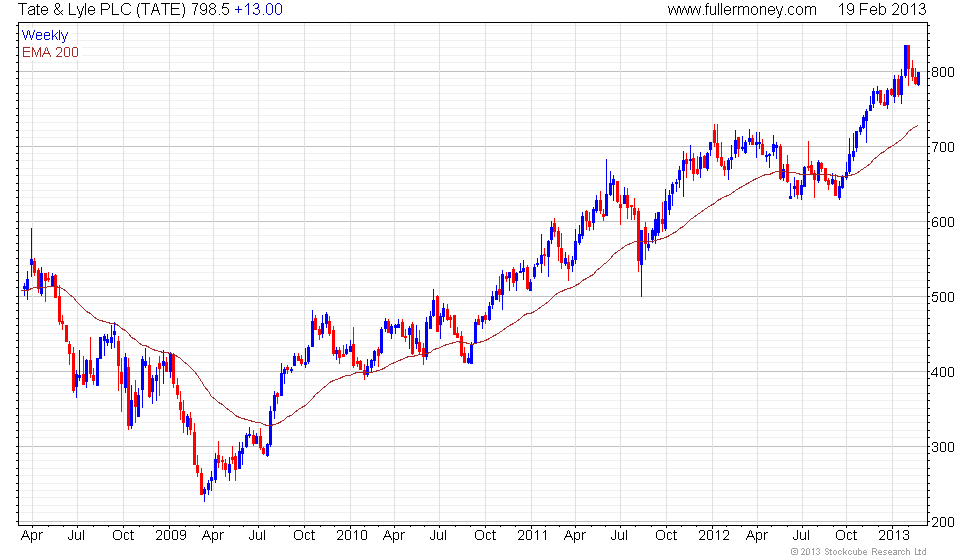
Task: Click the 2013 year marker on time axis
Action: click(x=894, y=536)
